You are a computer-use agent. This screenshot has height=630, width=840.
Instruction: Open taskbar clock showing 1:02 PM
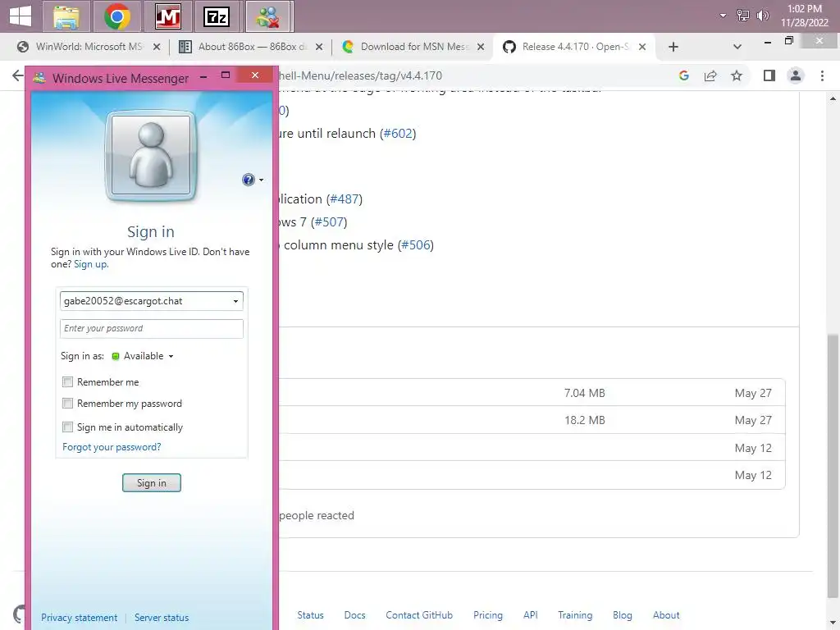click(x=804, y=16)
